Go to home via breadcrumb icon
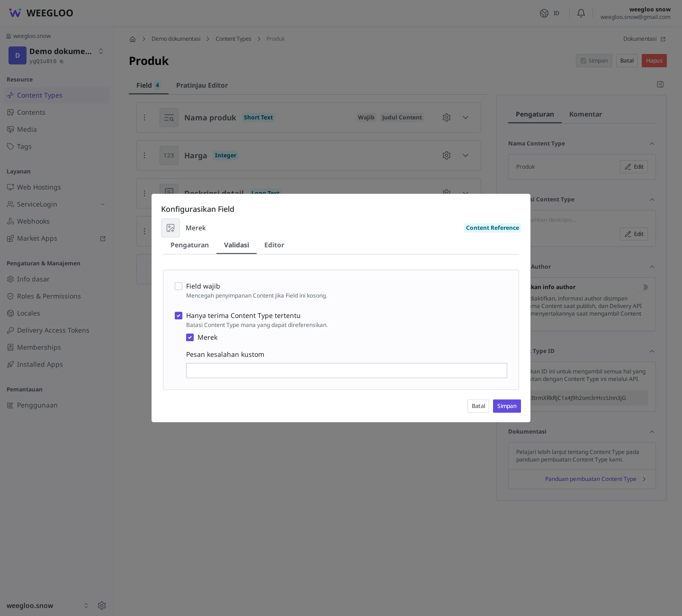682x616 pixels. click(133, 39)
